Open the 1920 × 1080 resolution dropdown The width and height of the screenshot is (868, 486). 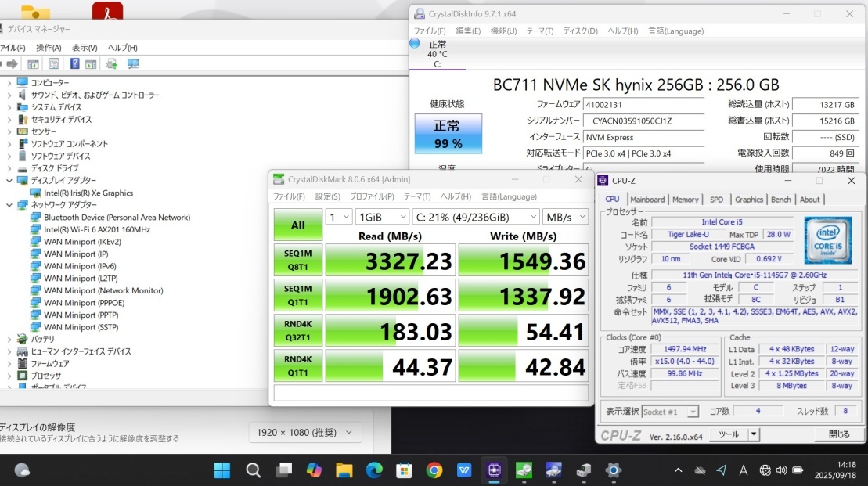click(x=305, y=432)
